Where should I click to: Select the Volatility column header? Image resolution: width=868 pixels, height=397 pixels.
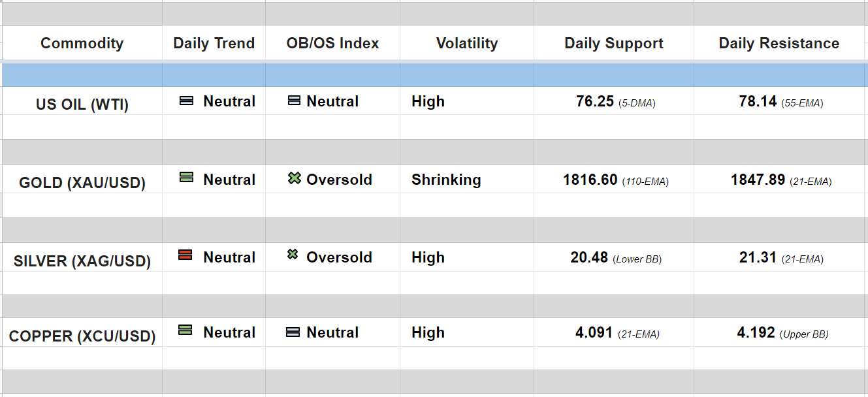click(466, 43)
